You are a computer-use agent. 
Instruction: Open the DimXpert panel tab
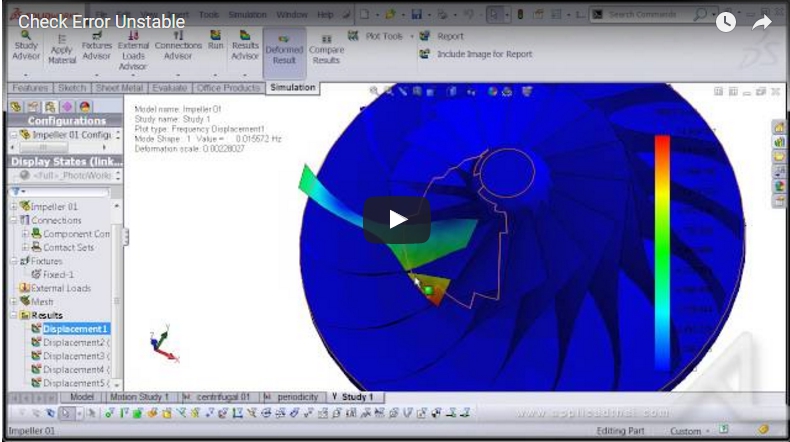tap(67, 106)
